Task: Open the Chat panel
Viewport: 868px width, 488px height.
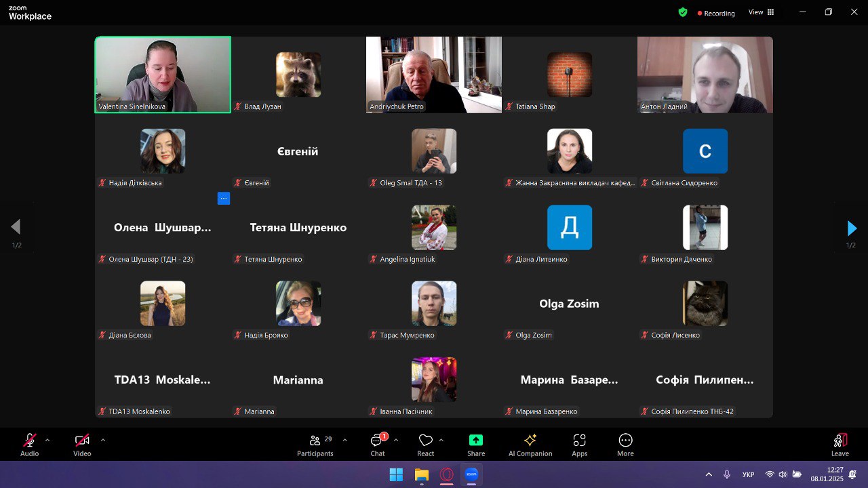Action: (x=378, y=445)
